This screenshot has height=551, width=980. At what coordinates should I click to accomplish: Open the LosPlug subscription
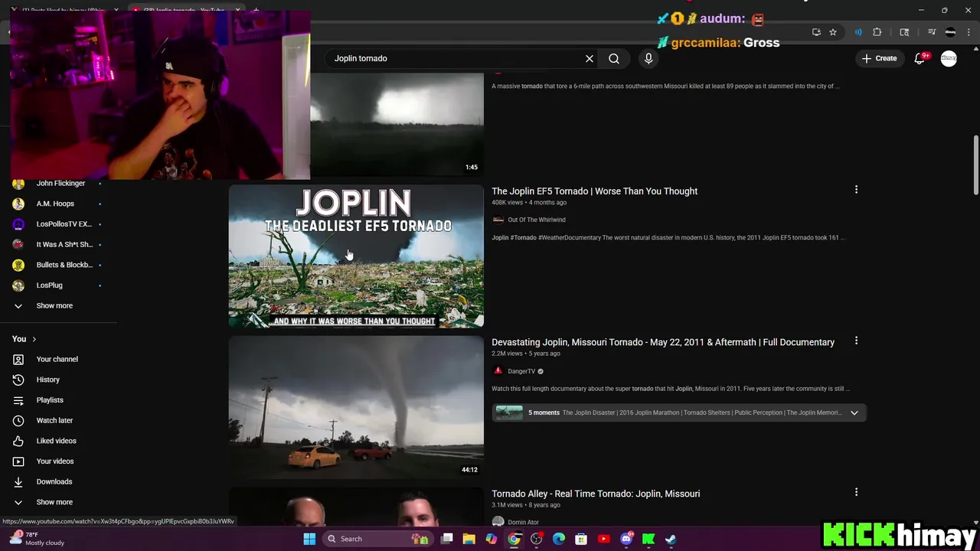pyautogui.click(x=49, y=285)
